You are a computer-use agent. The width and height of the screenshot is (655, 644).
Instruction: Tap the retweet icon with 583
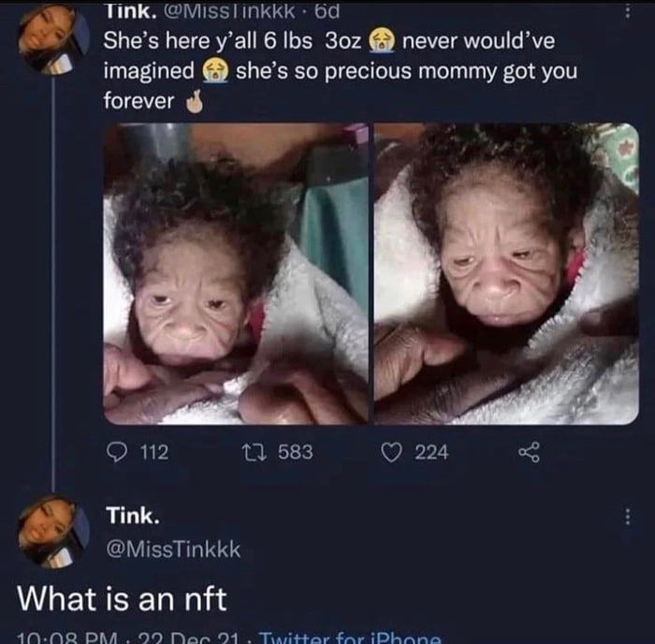(255, 452)
